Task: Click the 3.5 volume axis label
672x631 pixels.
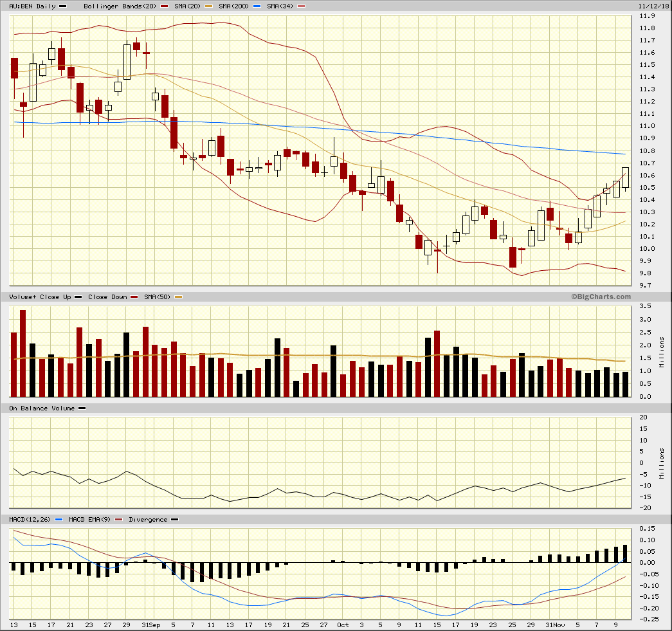Action: pyautogui.click(x=646, y=306)
